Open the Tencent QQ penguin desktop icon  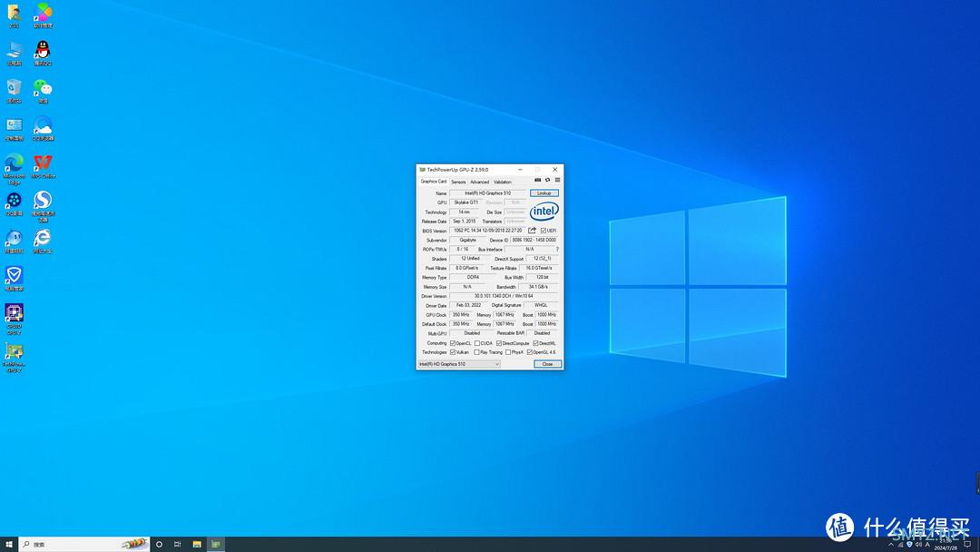click(43, 53)
